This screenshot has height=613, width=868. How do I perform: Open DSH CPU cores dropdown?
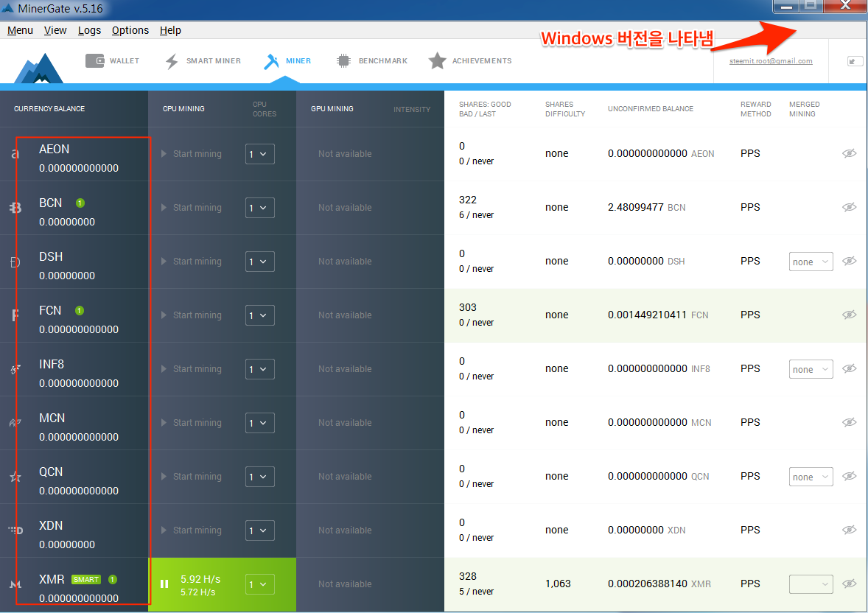259,262
